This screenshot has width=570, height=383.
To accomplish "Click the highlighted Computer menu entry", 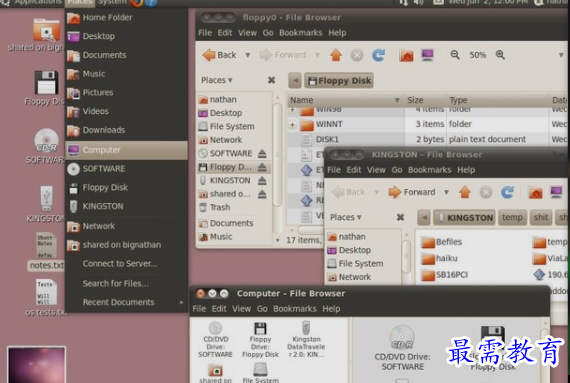I will 126,150.
